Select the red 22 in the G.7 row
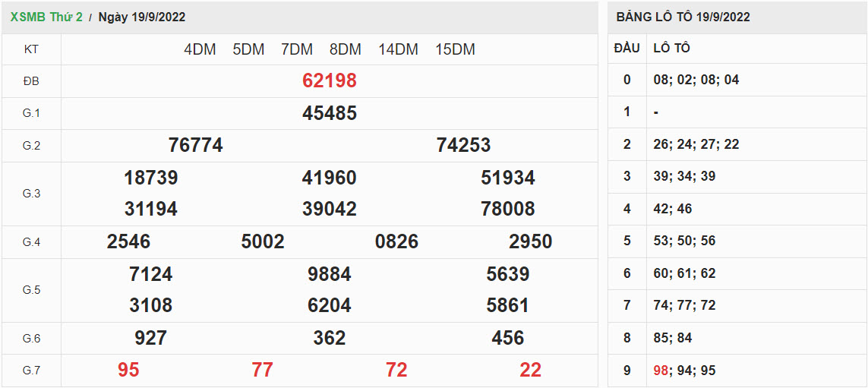868x388 pixels. tap(530, 370)
